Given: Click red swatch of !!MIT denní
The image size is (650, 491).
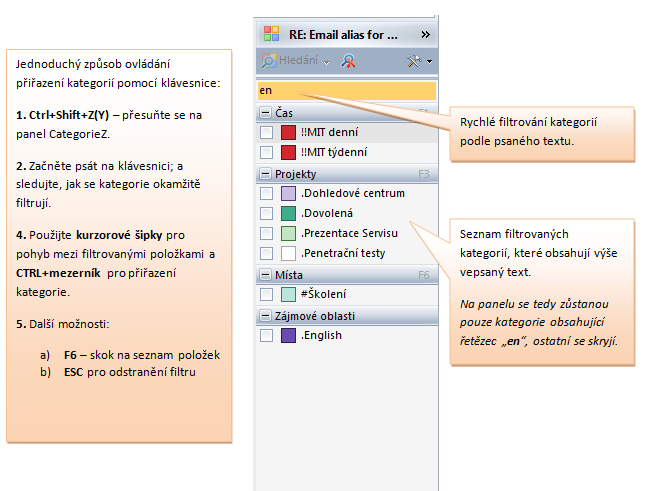Looking at the screenshot, I should (288, 132).
